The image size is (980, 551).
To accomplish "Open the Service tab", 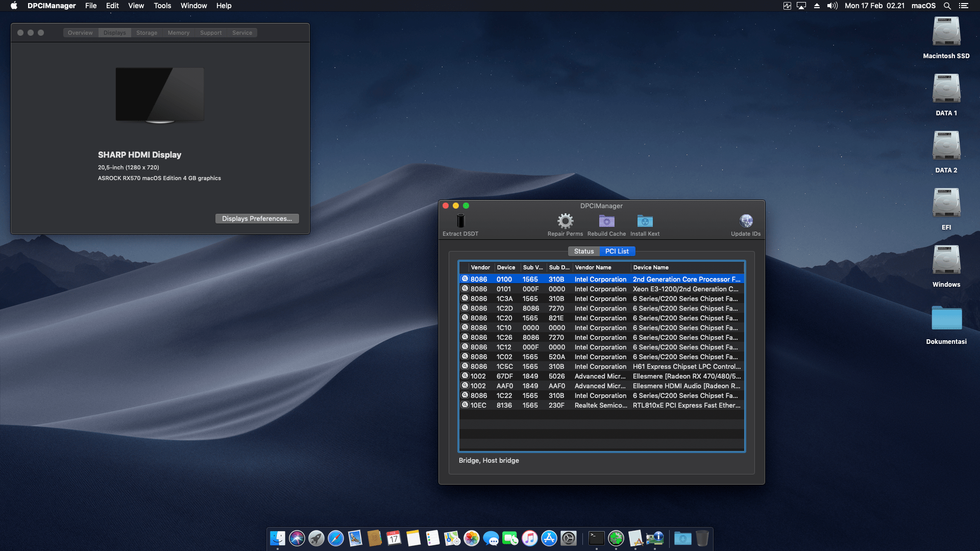I will [242, 33].
